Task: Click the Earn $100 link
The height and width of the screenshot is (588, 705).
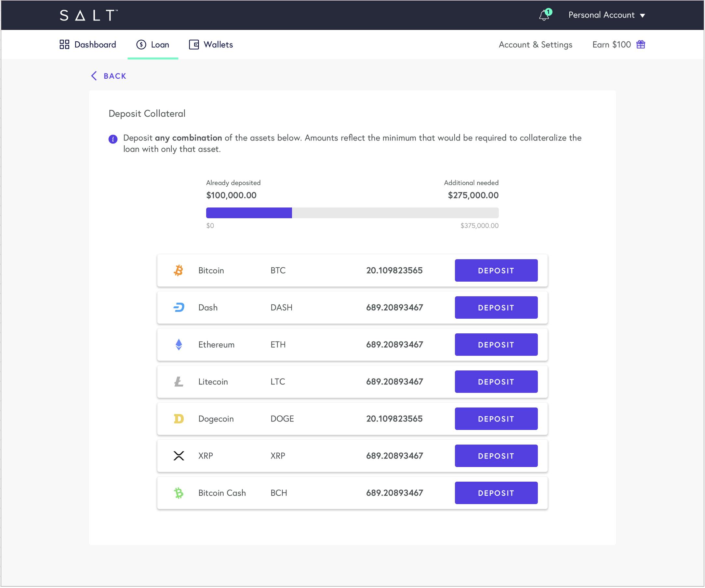Action: coord(611,45)
